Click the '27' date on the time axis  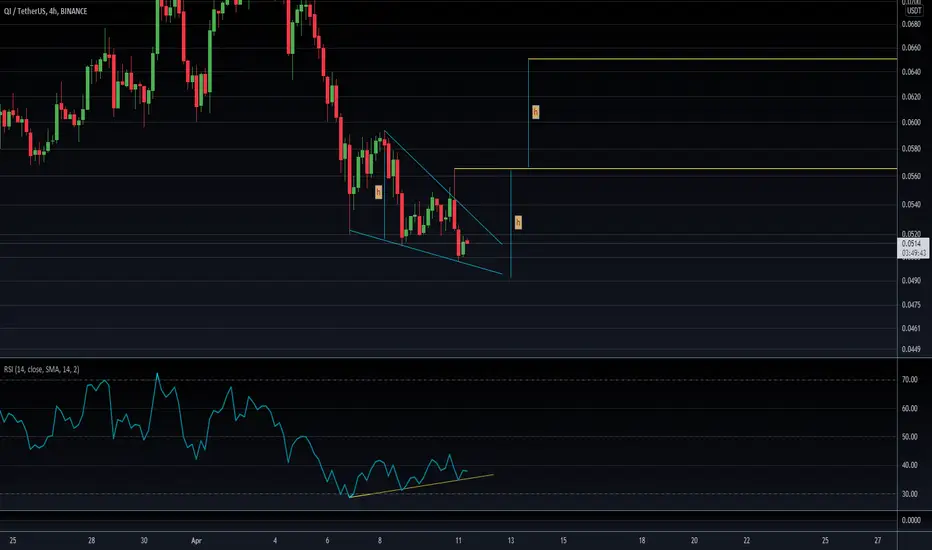[x=878, y=540]
